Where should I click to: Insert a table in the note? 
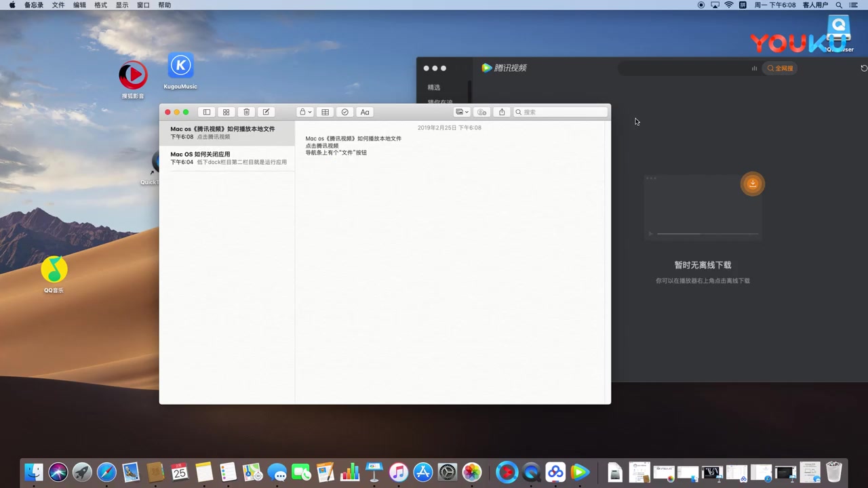325,112
